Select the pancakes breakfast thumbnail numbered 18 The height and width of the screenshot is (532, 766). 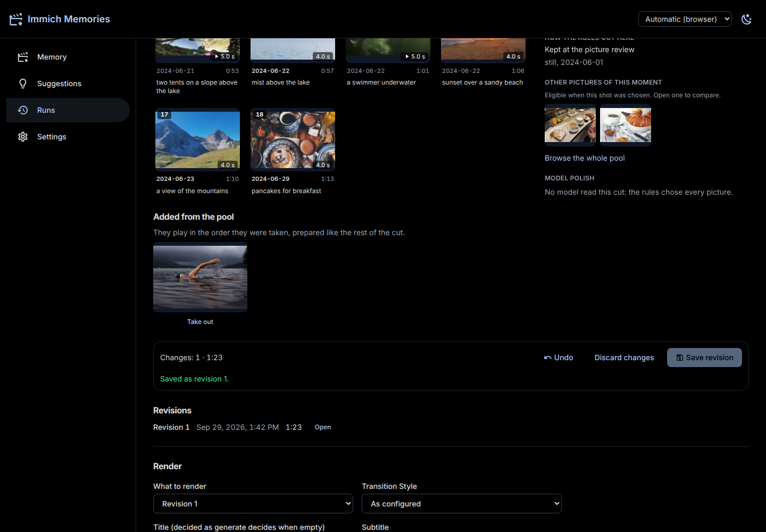293,140
